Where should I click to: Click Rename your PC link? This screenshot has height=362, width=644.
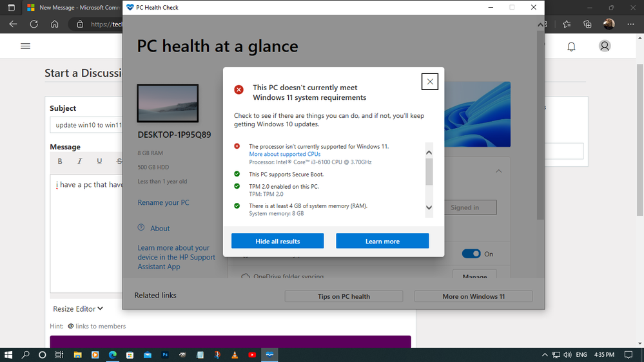(x=164, y=202)
